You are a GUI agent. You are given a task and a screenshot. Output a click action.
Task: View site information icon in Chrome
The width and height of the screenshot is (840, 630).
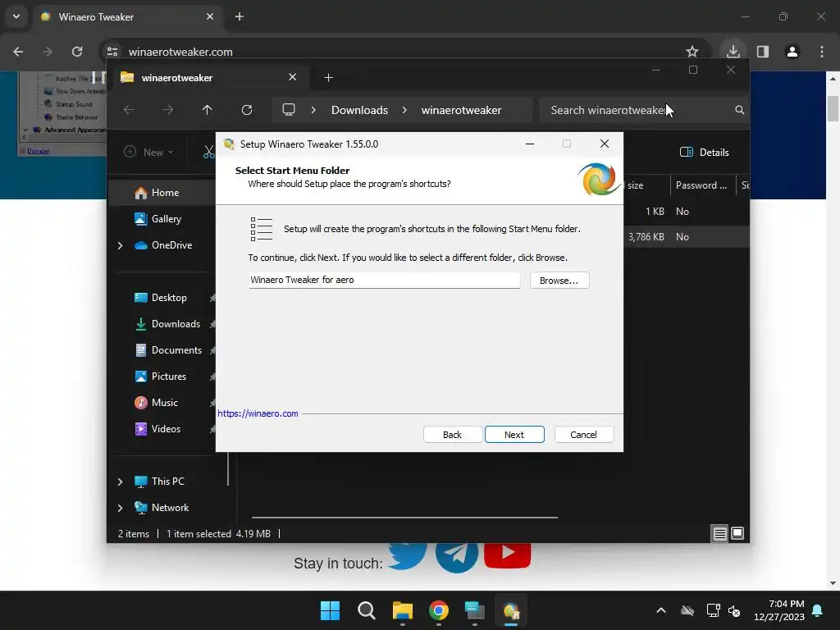[x=112, y=52]
